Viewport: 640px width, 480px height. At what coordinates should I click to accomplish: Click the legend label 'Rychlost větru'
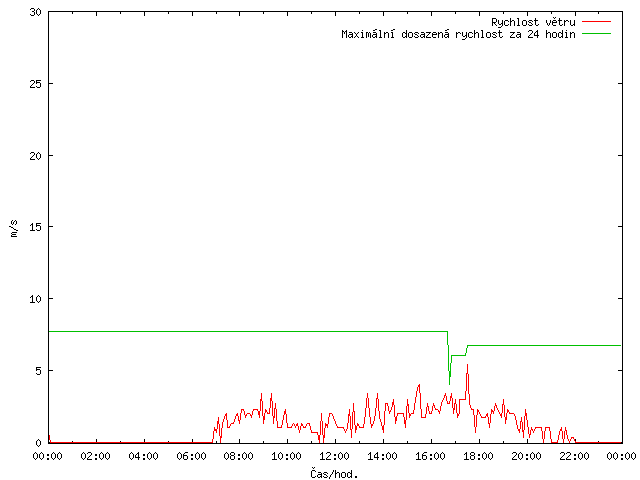533,22
